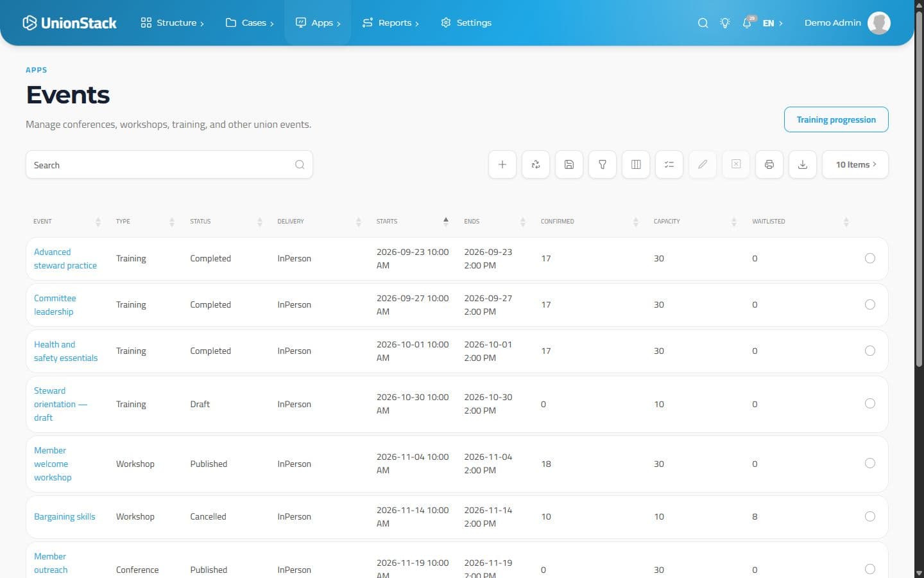Click the checklist multi-select icon
Viewport: 924px width, 578px height.
[669, 164]
